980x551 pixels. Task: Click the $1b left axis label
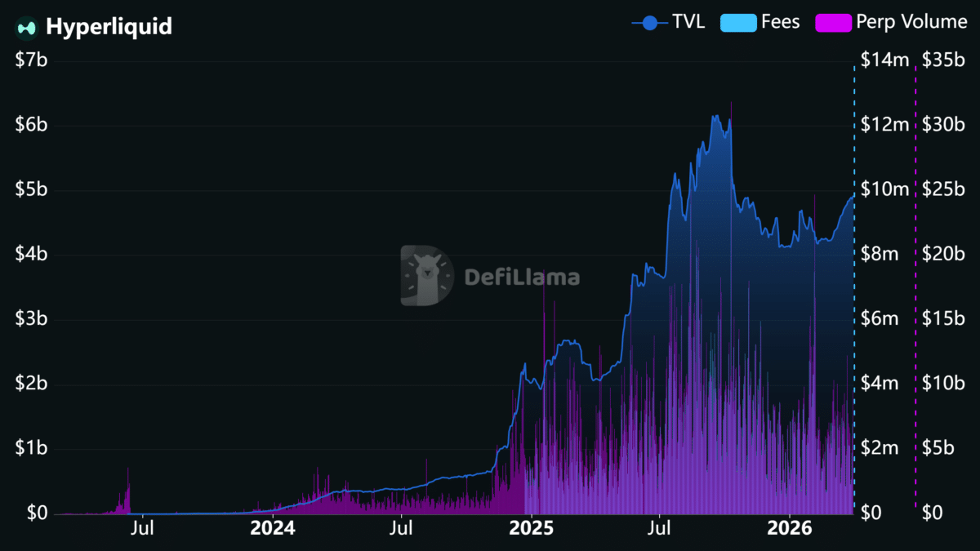tap(31, 449)
